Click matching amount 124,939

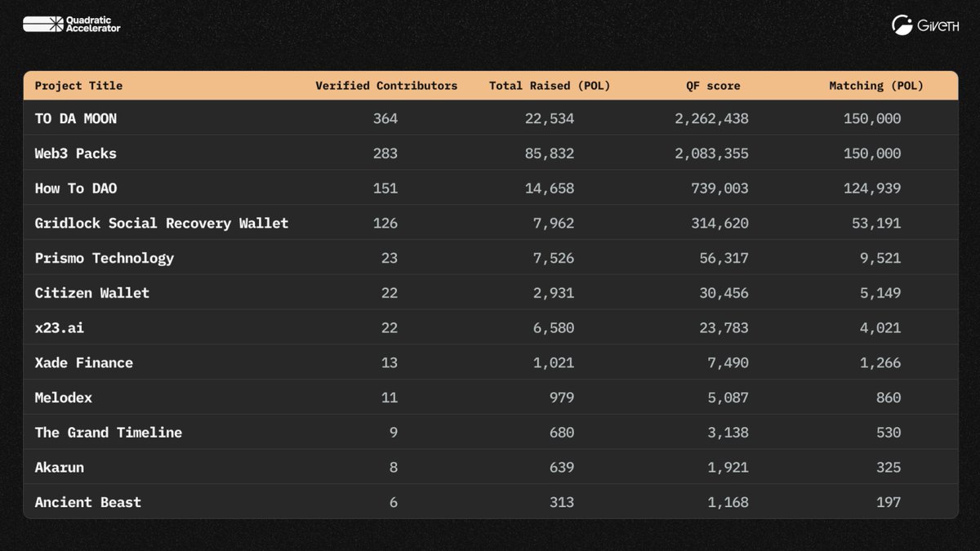[872, 189]
